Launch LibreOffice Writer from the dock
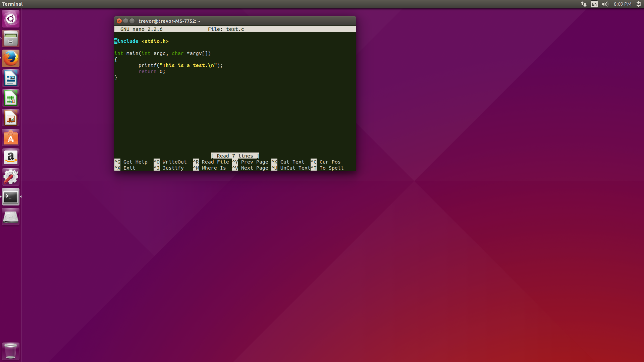Viewport: 644px width, 362px height. [x=11, y=78]
